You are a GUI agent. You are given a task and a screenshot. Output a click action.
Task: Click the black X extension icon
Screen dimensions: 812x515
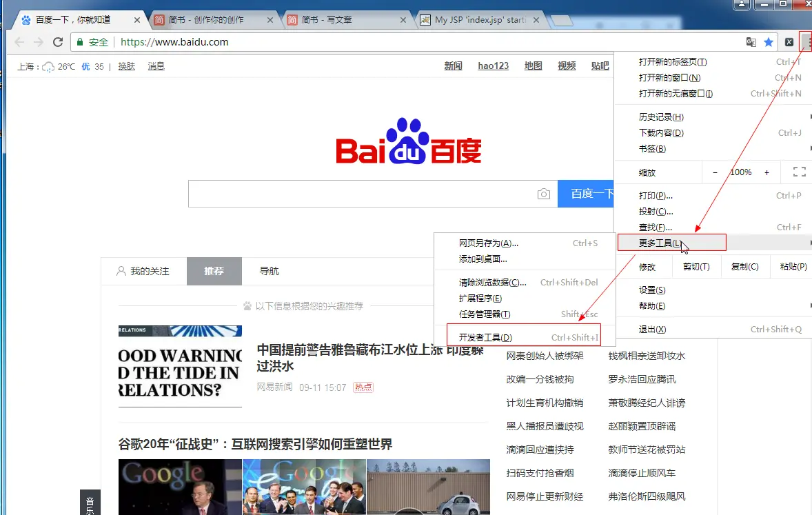point(789,42)
